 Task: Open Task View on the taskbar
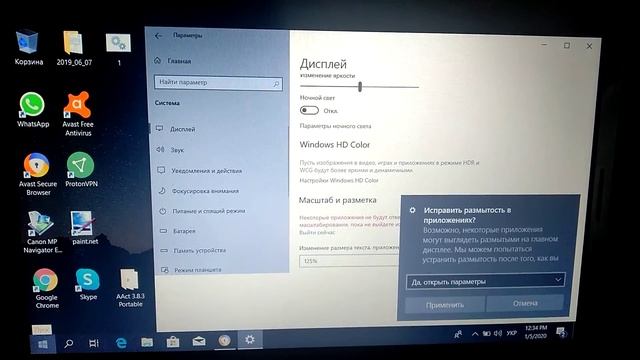coord(94,343)
